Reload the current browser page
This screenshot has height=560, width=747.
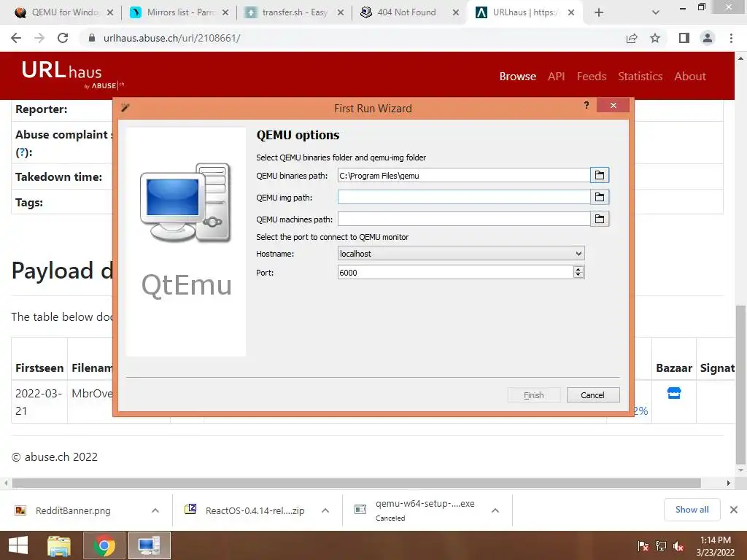63,38
